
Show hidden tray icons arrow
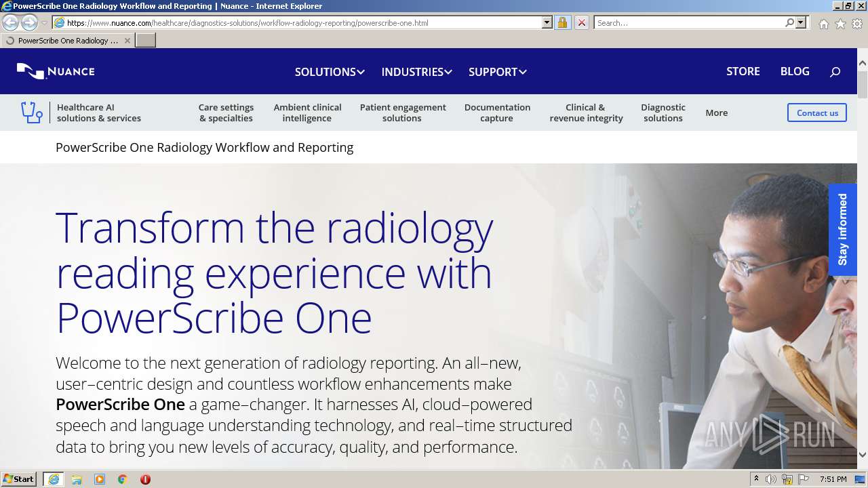tap(756, 479)
